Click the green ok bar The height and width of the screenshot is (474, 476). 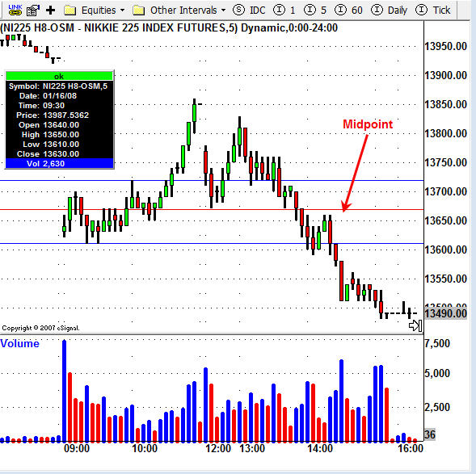pyautogui.click(x=60, y=76)
